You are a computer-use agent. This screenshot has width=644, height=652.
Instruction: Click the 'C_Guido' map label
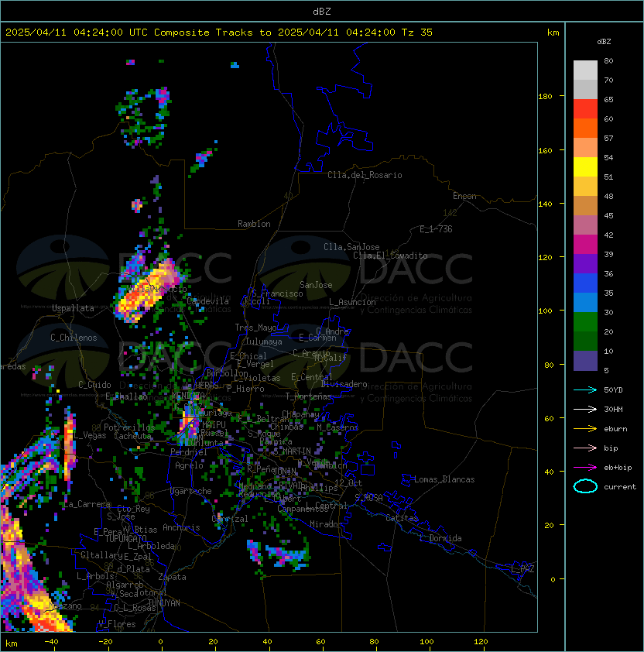pyautogui.click(x=94, y=385)
